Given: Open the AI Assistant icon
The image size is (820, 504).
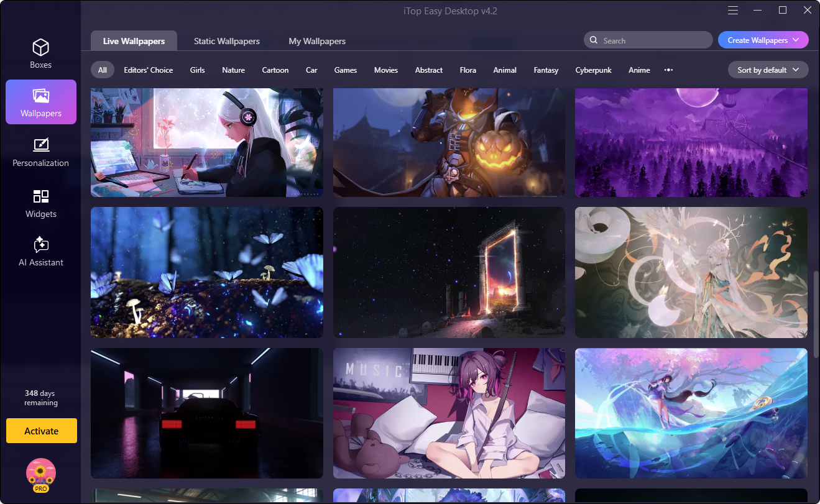Looking at the screenshot, I should pyautogui.click(x=41, y=244).
